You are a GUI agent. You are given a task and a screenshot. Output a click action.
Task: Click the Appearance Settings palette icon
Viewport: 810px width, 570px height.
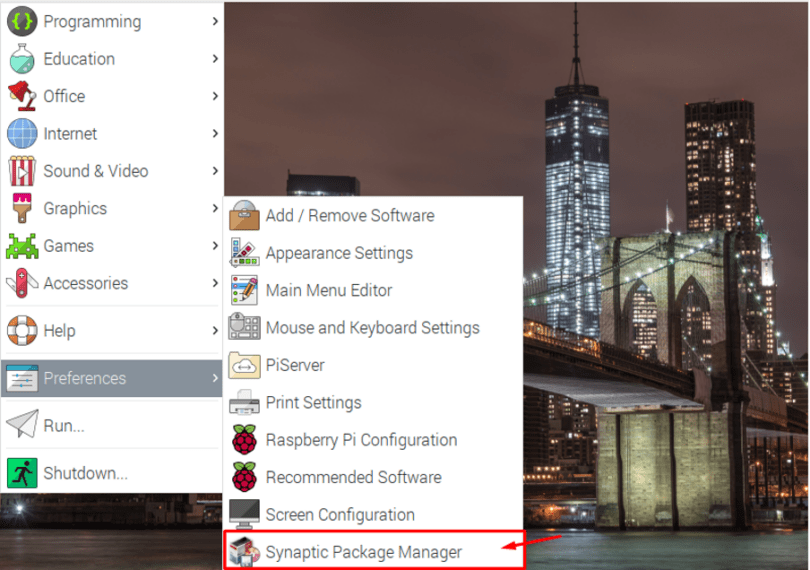(244, 253)
